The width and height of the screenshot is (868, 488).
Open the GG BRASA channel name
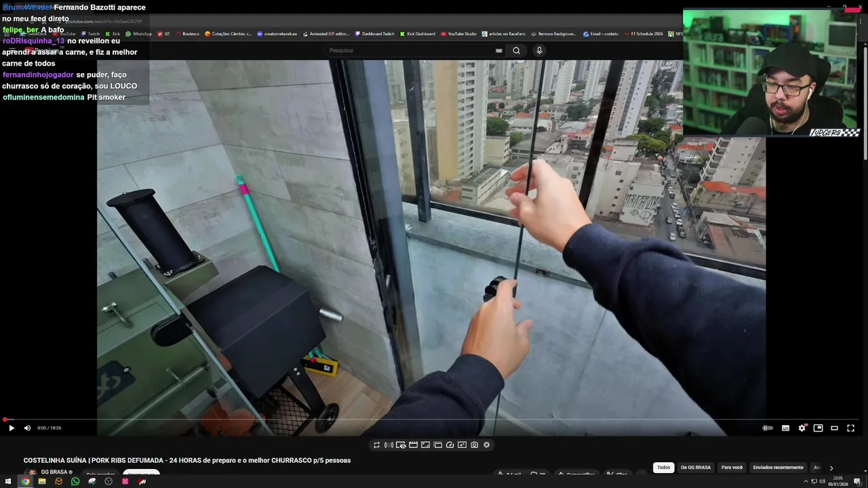[x=54, y=472]
